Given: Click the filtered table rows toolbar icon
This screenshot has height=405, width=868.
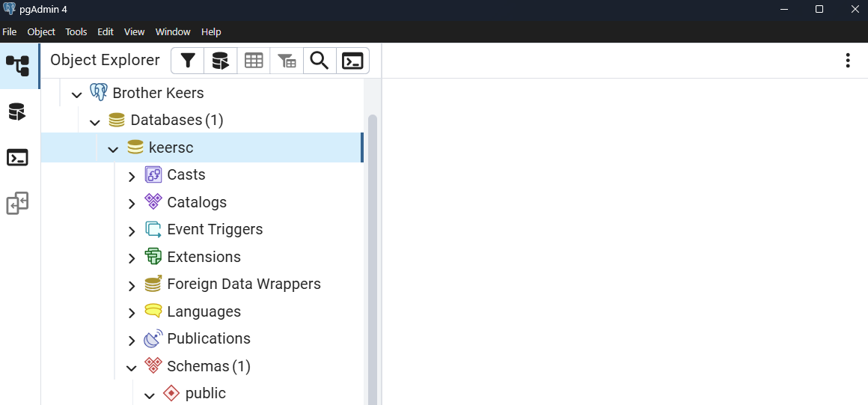Looking at the screenshot, I should click(287, 61).
